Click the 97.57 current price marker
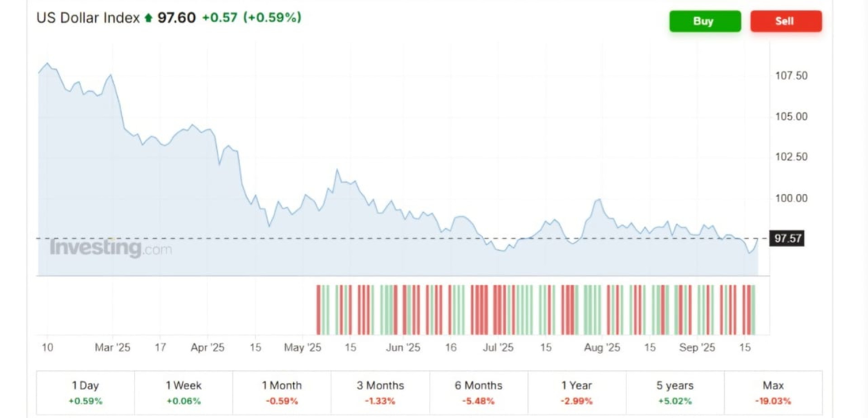This screenshot has height=418, width=868. (x=787, y=238)
